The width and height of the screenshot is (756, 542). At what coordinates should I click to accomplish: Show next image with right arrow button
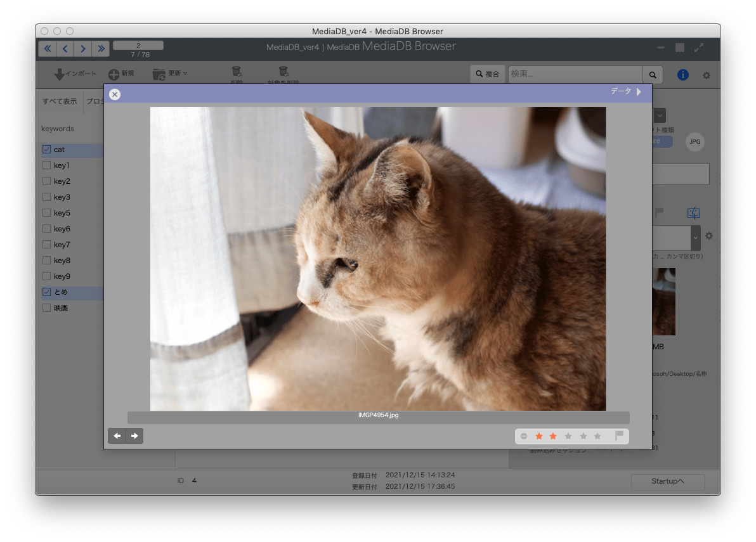pos(134,436)
